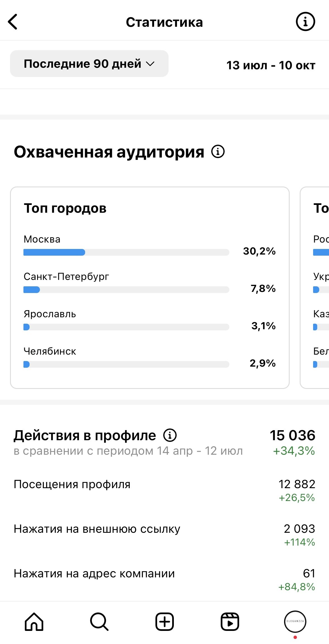Viewport: 329px width, 644px height.
Task: Select Нажатия на внешнюю ссылку row
Action: (x=164, y=534)
